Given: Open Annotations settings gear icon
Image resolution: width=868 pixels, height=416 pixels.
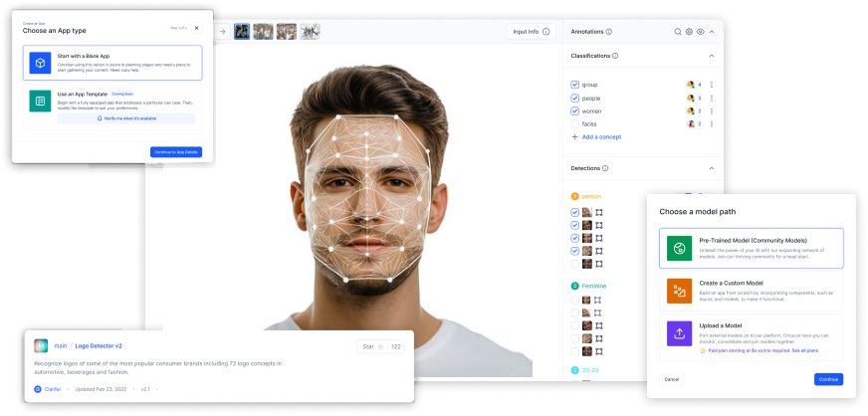Looking at the screenshot, I should coord(689,32).
